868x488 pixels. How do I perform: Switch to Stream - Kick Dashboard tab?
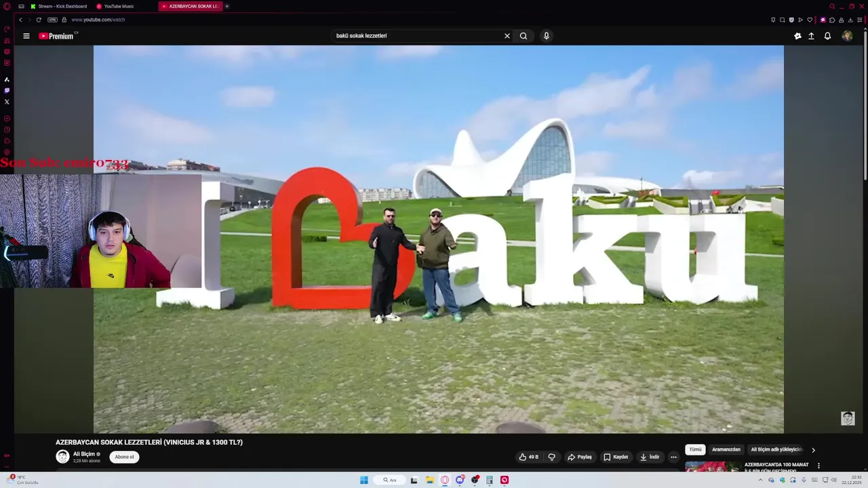click(59, 6)
